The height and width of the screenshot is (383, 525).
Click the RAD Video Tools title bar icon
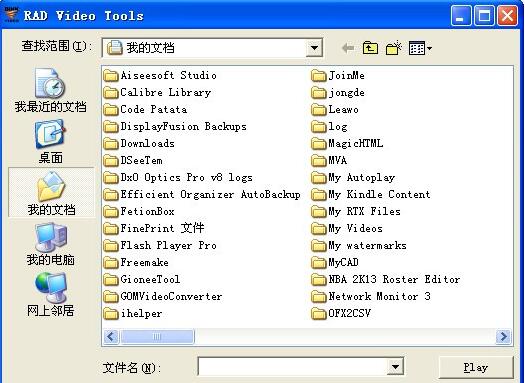(x=11, y=14)
